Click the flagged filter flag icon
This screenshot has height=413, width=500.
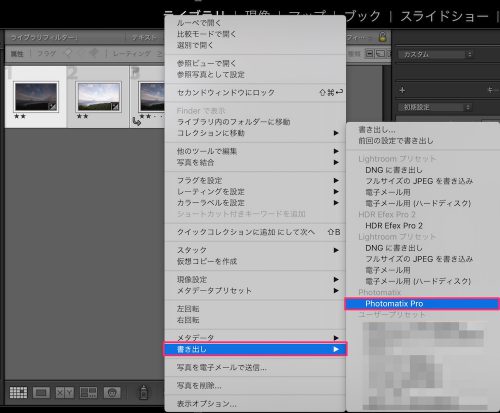68,53
